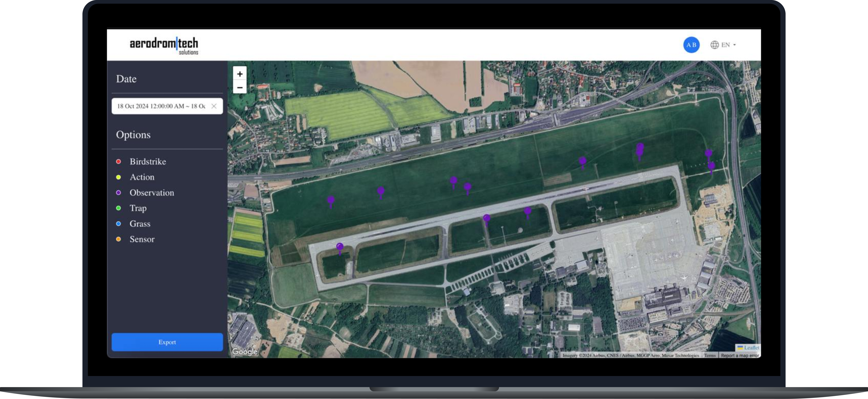Open the Leaflet attribution link
The image size is (868, 399).
[x=751, y=347]
